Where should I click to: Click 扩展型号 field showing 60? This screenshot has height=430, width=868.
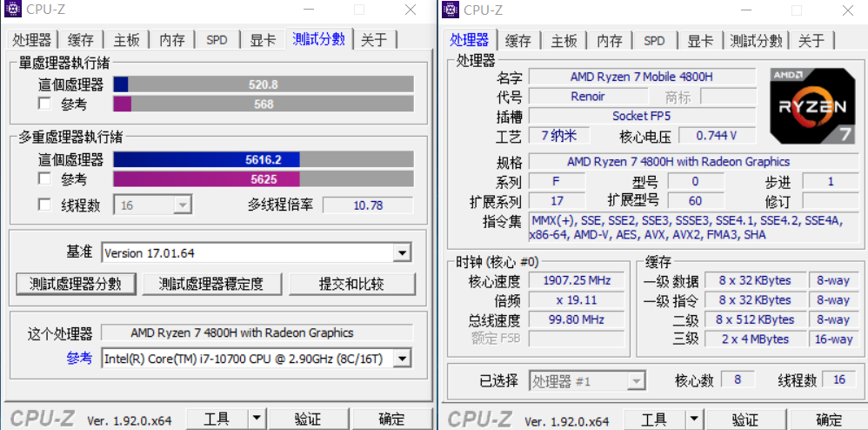(695, 200)
